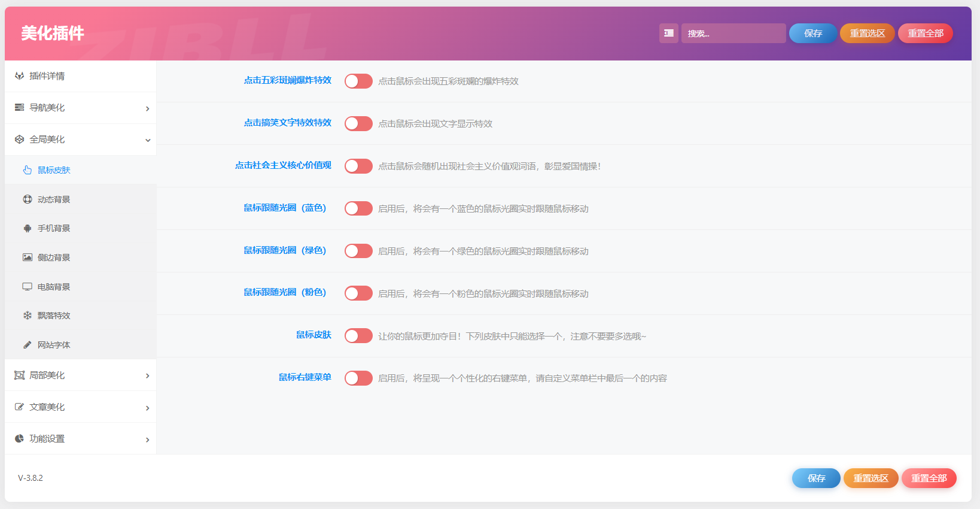Click the 电脑背景 monitor icon
This screenshot has width=980, height=509.
(28, 287)
